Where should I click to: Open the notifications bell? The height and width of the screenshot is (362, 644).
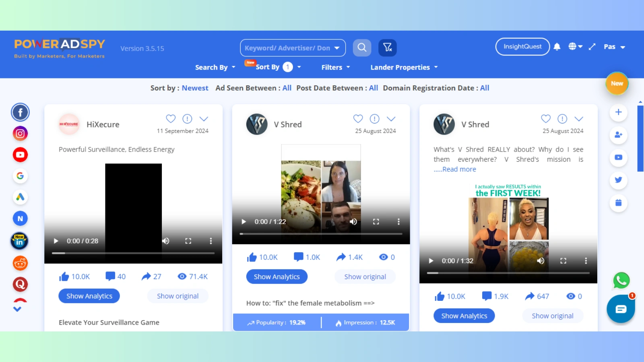(x=557, y=47)
